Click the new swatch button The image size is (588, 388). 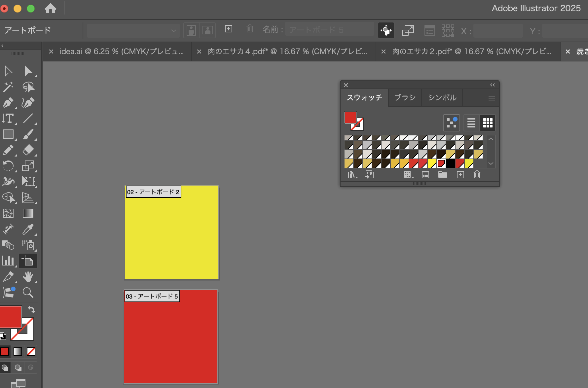pos(460,175)
